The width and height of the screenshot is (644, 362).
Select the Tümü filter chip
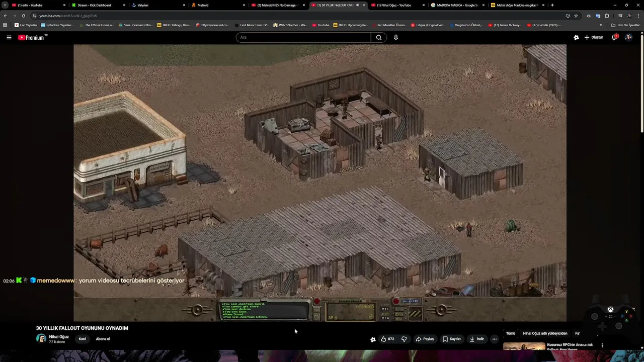[x=511, y=333]
